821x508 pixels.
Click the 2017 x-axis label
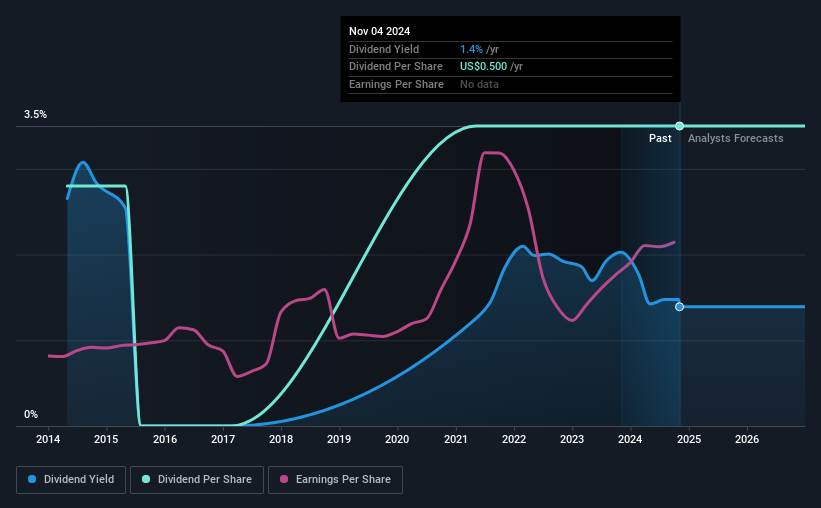(223, 439)
